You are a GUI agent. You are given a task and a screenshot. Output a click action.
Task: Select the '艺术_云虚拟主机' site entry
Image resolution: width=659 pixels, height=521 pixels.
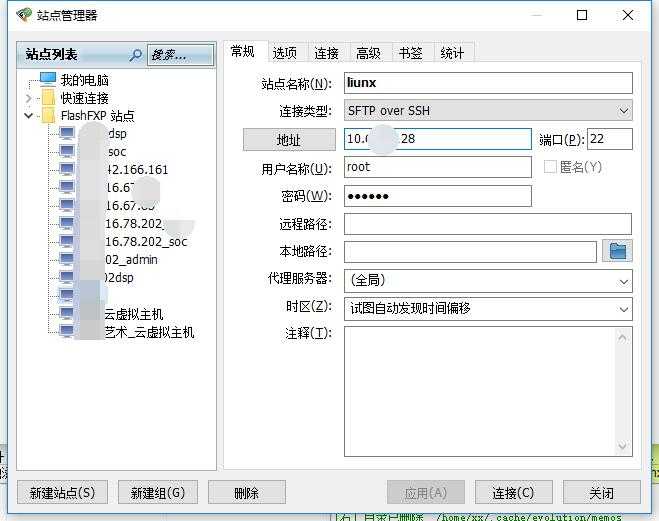click(149, 332)
